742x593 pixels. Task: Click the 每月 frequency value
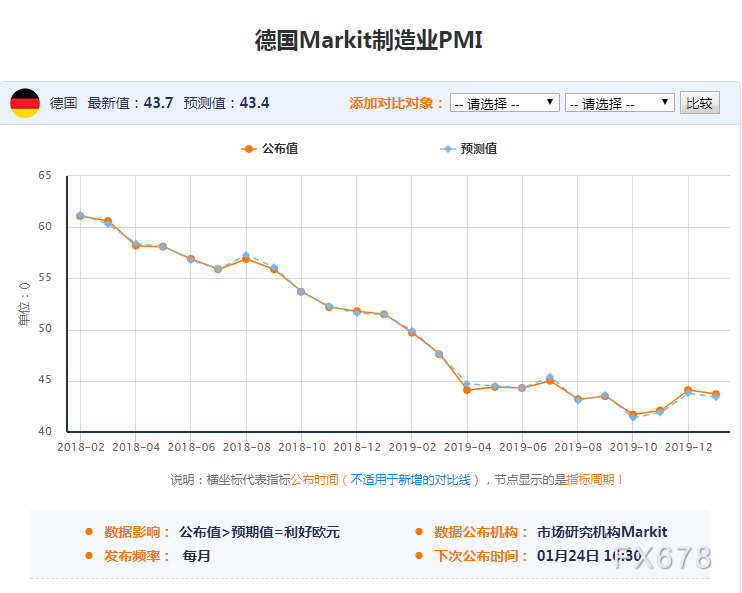[196, 556]
